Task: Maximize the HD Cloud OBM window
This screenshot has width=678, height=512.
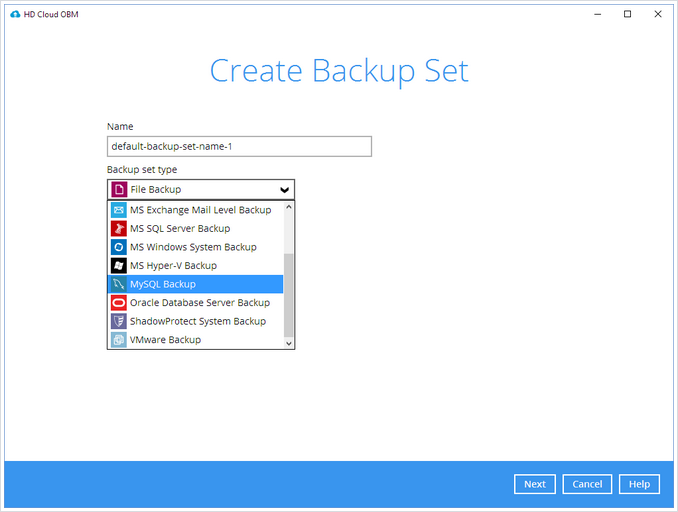Action: (x=627, y=14)
